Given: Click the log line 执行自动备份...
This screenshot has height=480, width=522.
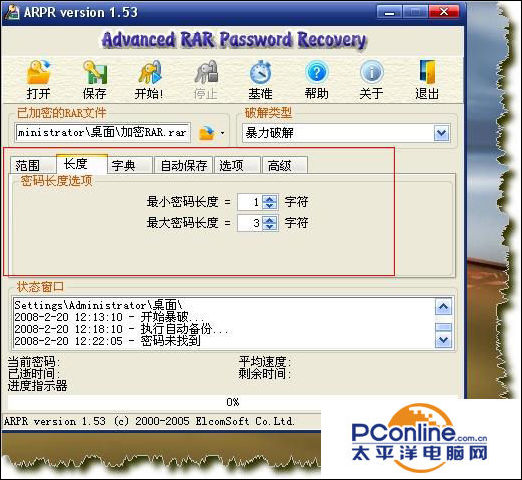Looking at the screenshot, I should 121,329.
